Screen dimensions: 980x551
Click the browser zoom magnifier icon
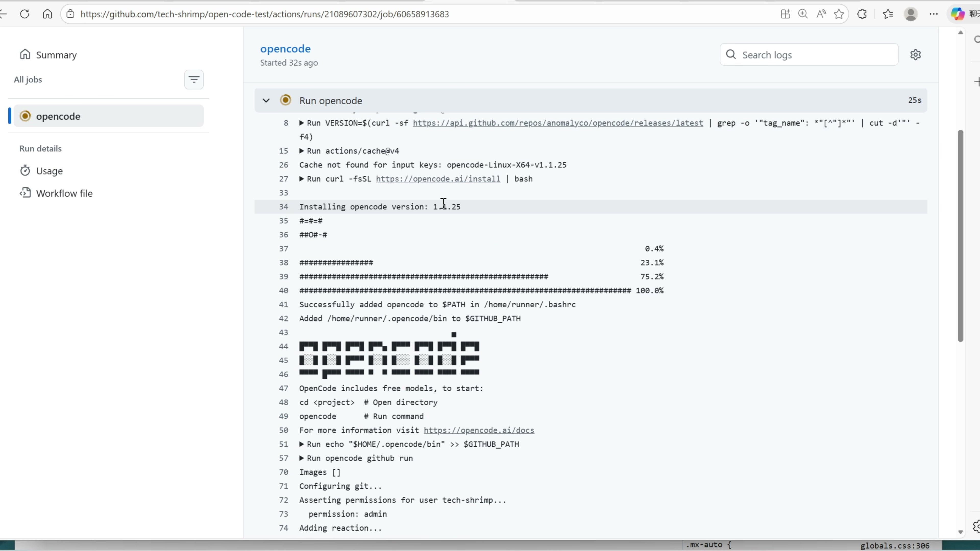(803, 14)
